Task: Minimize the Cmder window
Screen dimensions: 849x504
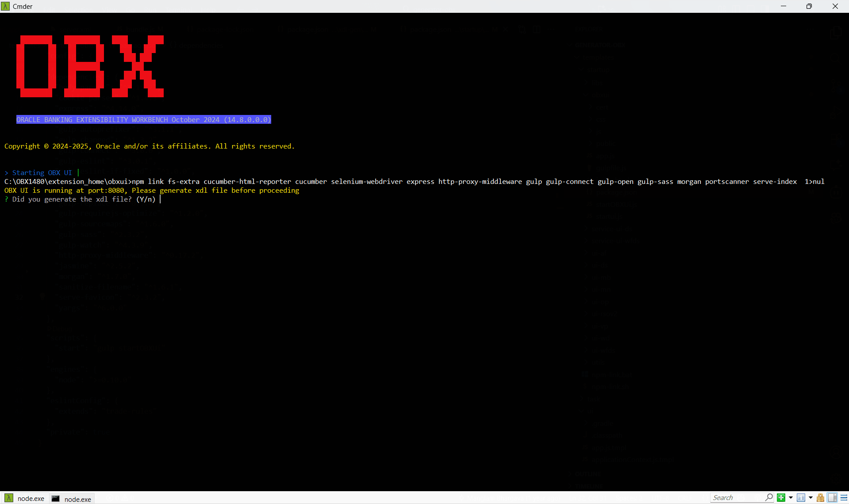Action: pyautogui.click(x=784, y=6)
